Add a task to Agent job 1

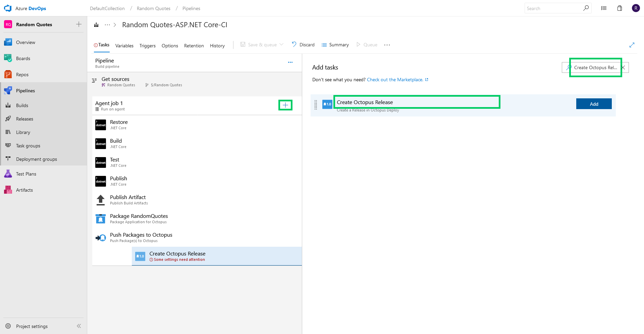tap(285, 105)
